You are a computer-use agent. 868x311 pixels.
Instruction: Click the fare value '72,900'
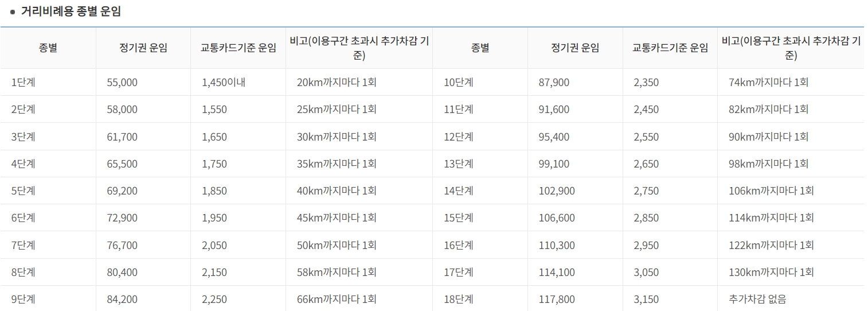(x=122, y=218)
